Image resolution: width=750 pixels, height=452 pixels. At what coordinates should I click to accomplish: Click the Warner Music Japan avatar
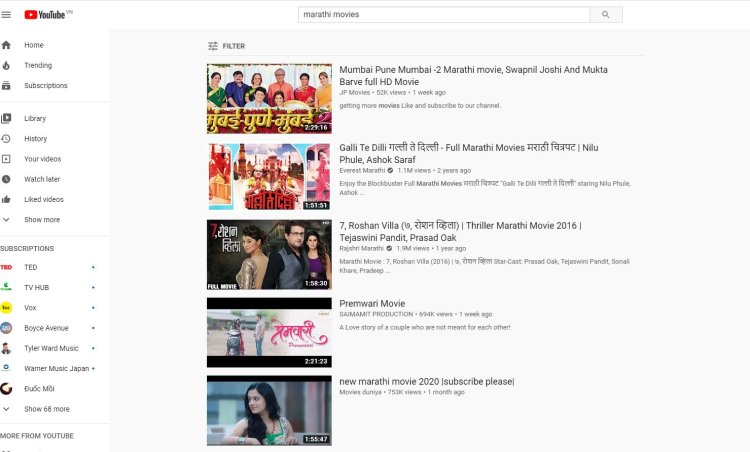(x=6, y=368)
